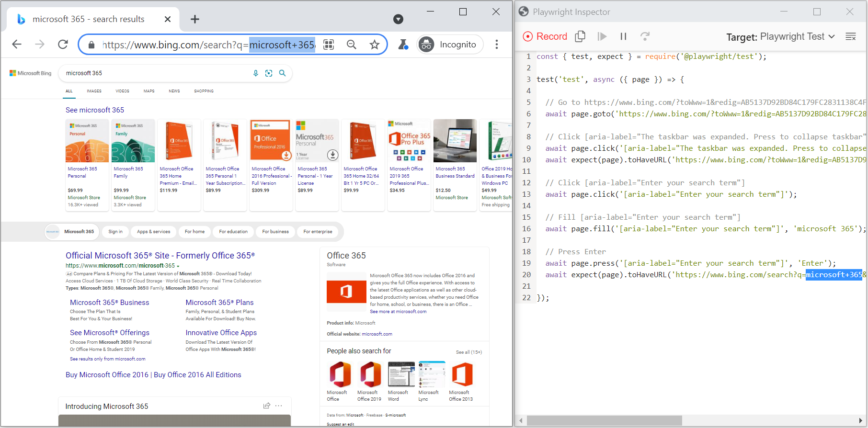Open the Chrome labs flask icon
The width and height of the screenshot is (868, 428).
pos(403,45)
